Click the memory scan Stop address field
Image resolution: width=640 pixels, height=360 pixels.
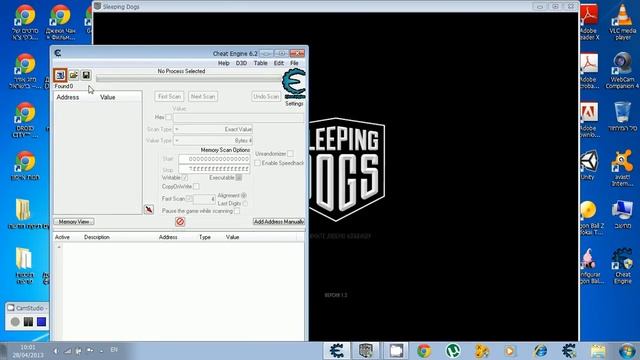coord(214,169)
